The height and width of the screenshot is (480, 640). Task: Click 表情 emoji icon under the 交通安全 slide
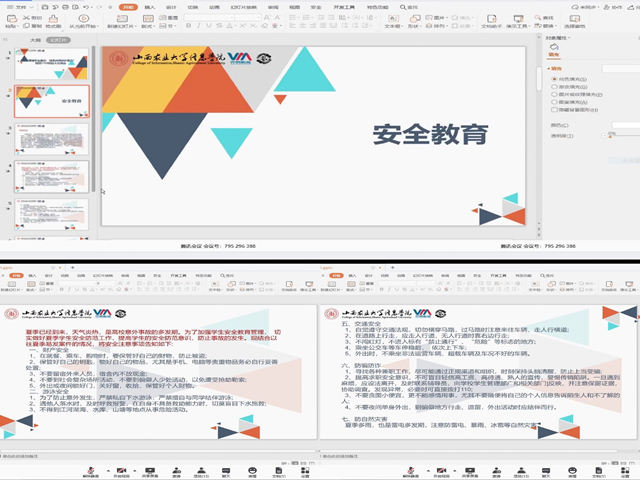(572, 472)
